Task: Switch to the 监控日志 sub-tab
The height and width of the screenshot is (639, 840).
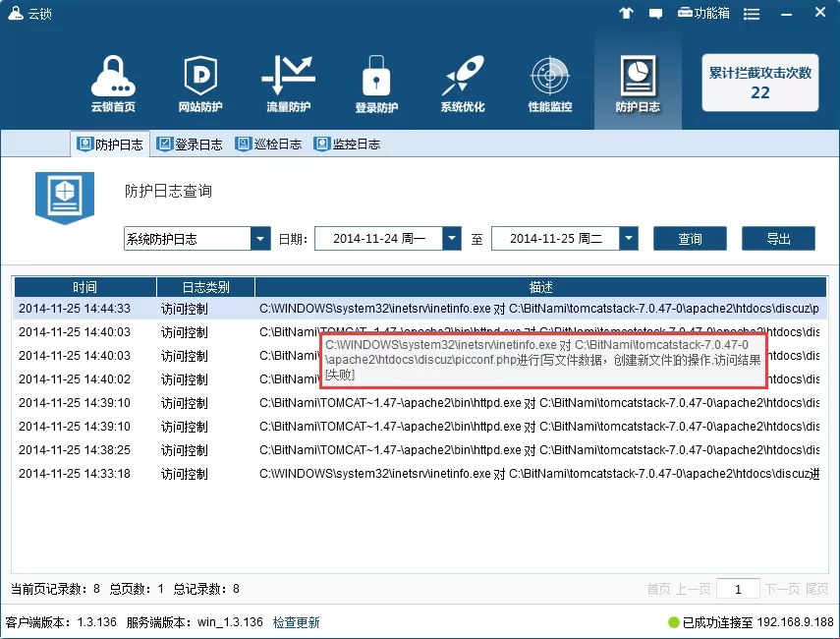Action: tap(347, 145)
